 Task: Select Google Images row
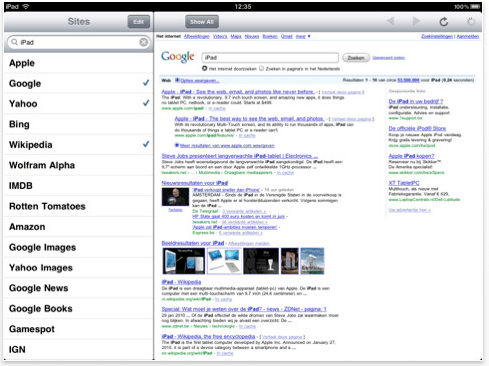click(79, 247)
